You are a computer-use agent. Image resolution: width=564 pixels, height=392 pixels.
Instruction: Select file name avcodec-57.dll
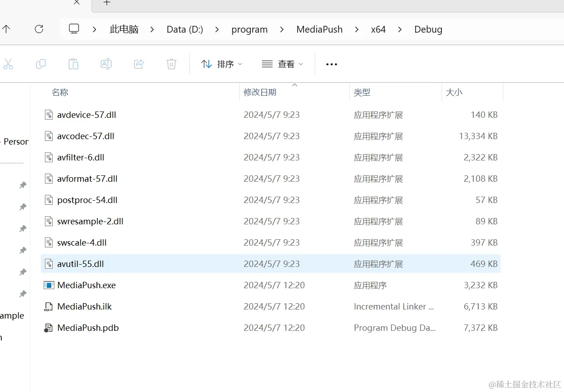click(86, 136)
